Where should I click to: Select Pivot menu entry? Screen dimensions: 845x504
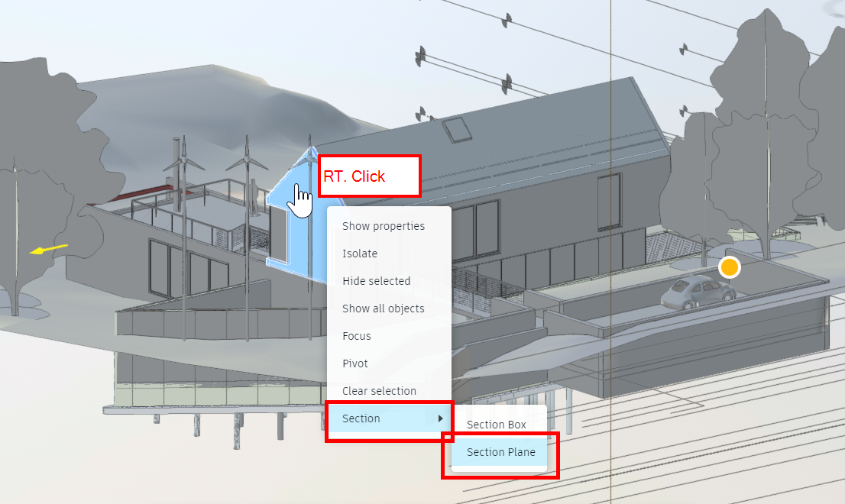coord(389,363)
